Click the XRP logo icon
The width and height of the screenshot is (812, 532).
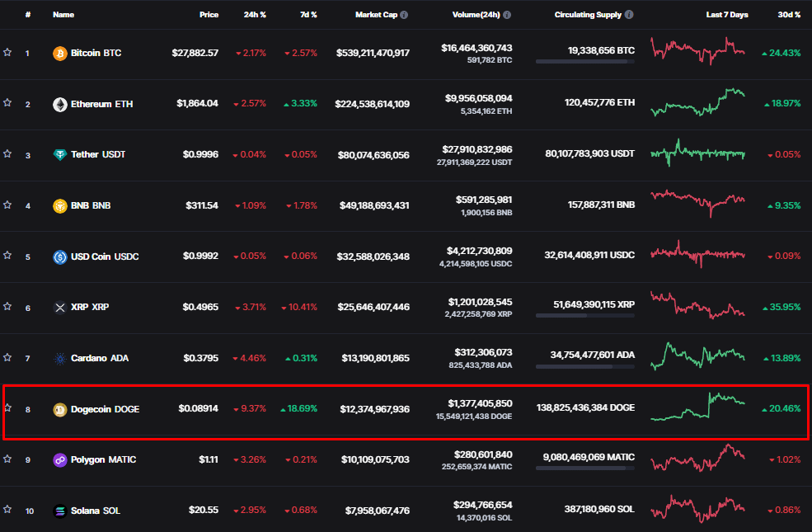[60, 308]
